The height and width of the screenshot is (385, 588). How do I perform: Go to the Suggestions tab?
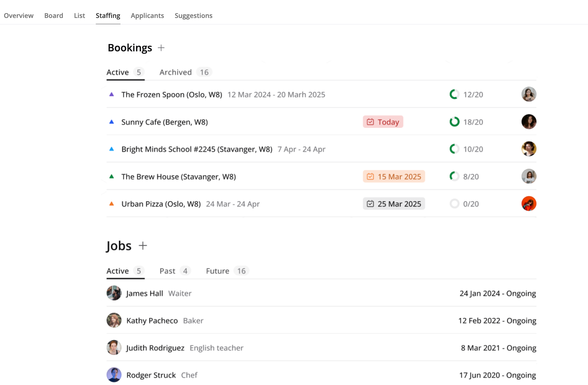point(193,15)
